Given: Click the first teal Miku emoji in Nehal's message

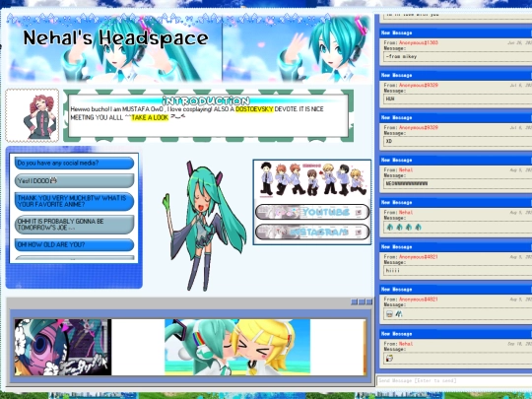Looking at the screenshot, I should pos(390,227).
